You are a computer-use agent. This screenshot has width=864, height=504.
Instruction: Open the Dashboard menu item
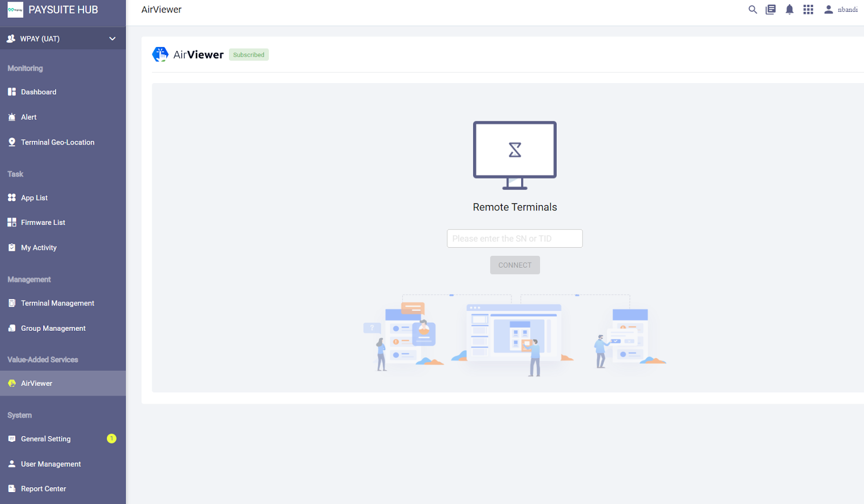[63, 92]
